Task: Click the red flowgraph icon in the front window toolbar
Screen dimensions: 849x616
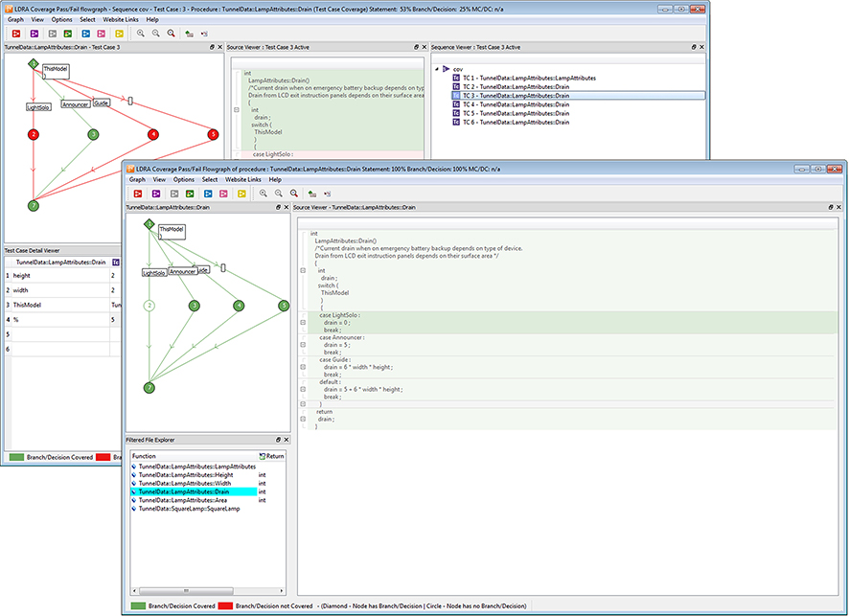Action: click(x=138, y=194)
